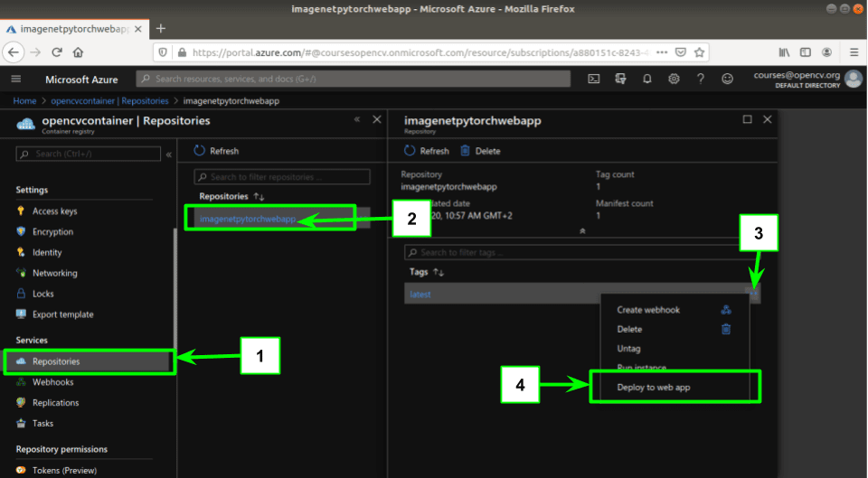Click Delete in imagenetpytorchwebapp toolbar
Screen dimensions: 868x478
click(x=480, y=151)
